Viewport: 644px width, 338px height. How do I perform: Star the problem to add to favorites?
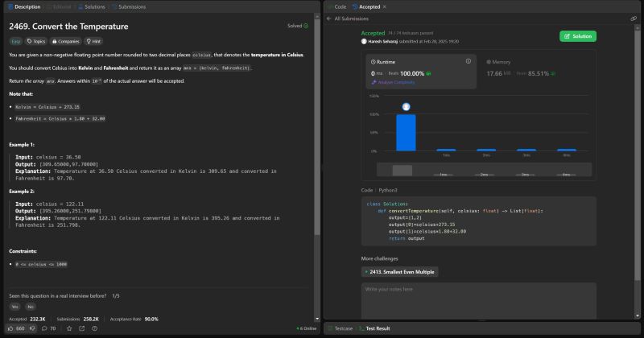point(69,328)
